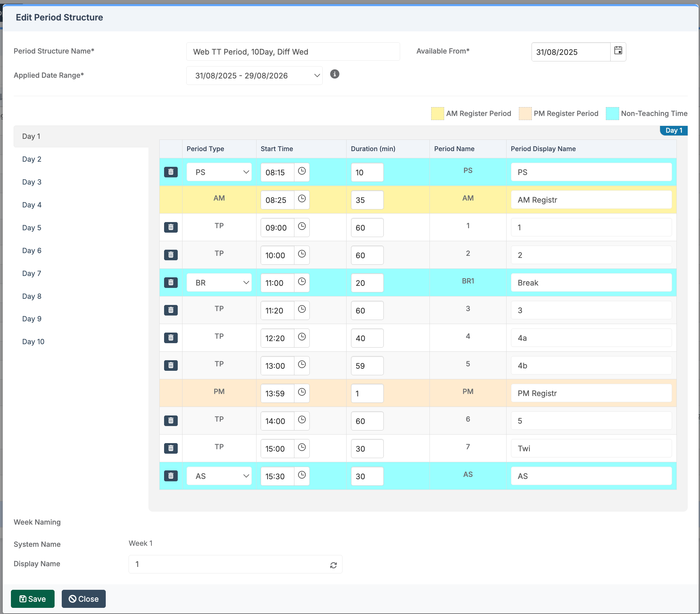
Task: Delete the AS row at 15:30
Action: click(x=171, y=476)
